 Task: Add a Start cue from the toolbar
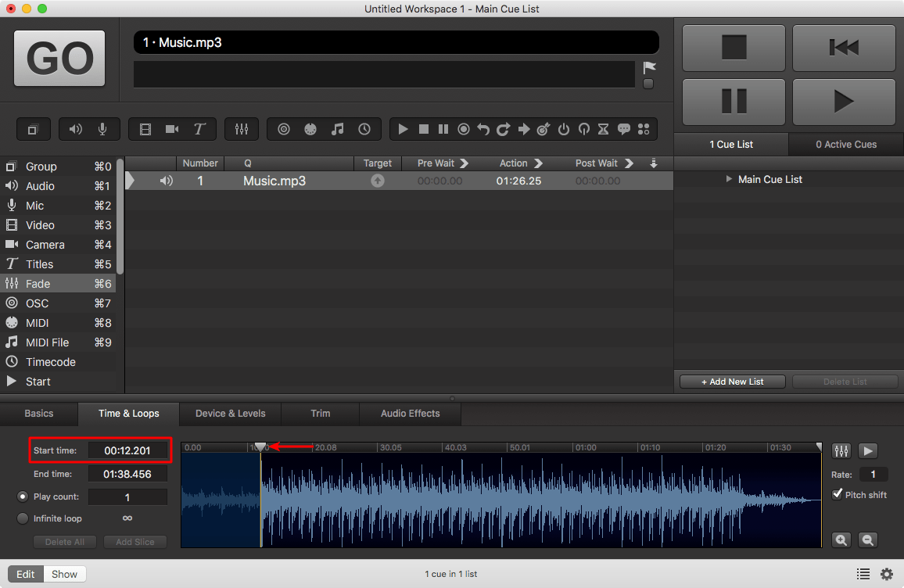403,129
